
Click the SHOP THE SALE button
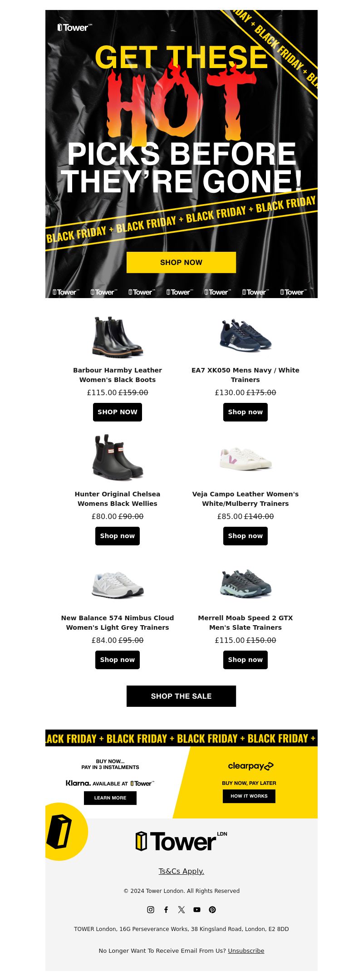click(x=181, y=696)
